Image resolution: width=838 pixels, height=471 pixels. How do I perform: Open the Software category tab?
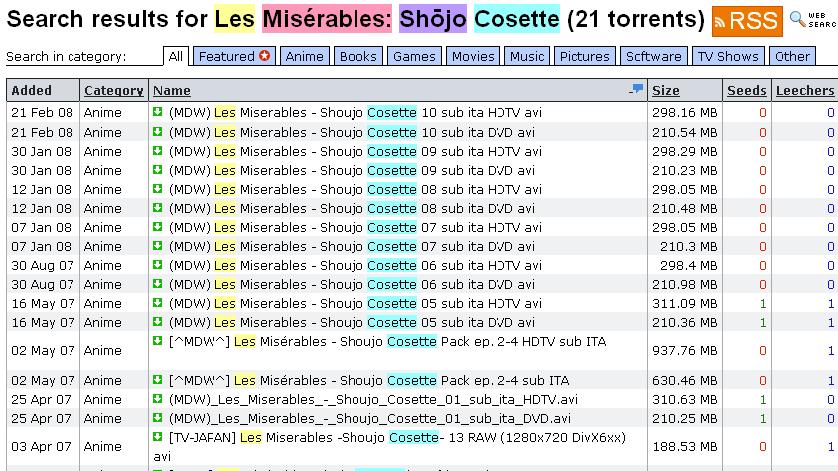[654, 56]
